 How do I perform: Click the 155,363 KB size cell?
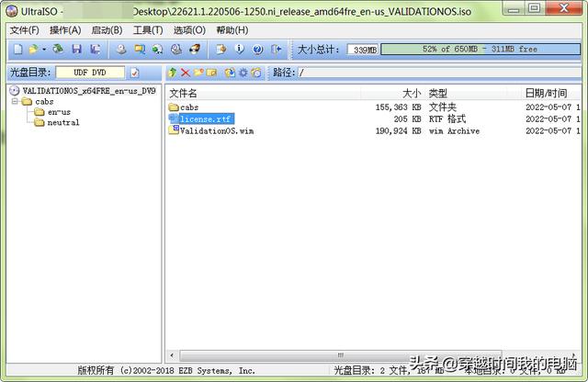point(398,107)
